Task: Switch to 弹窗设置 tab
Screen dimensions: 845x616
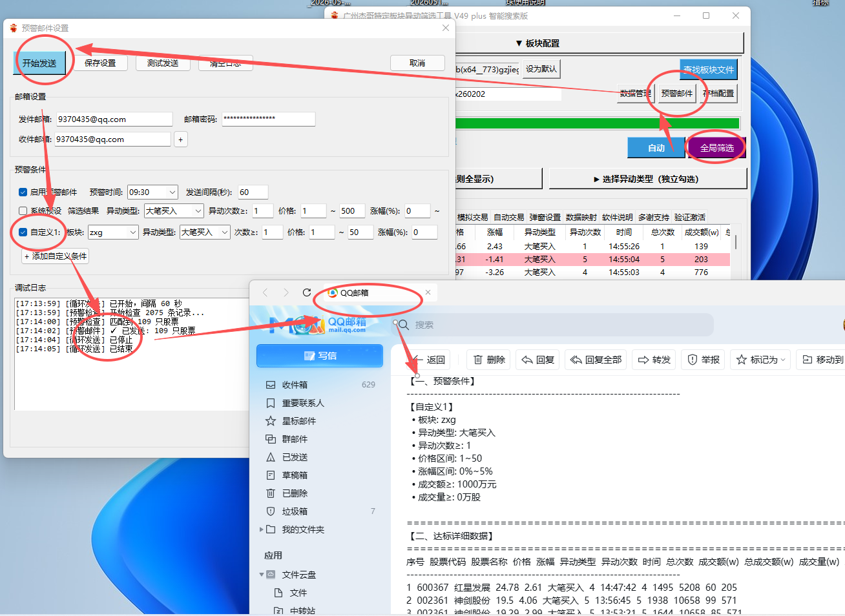Action: (545, 217)
